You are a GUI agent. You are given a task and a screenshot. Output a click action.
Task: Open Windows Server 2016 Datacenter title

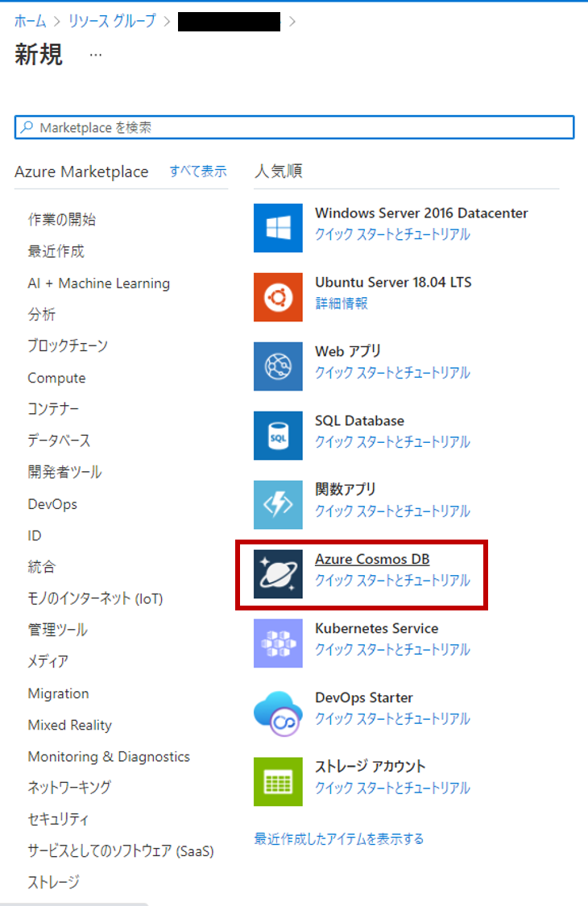421,213
